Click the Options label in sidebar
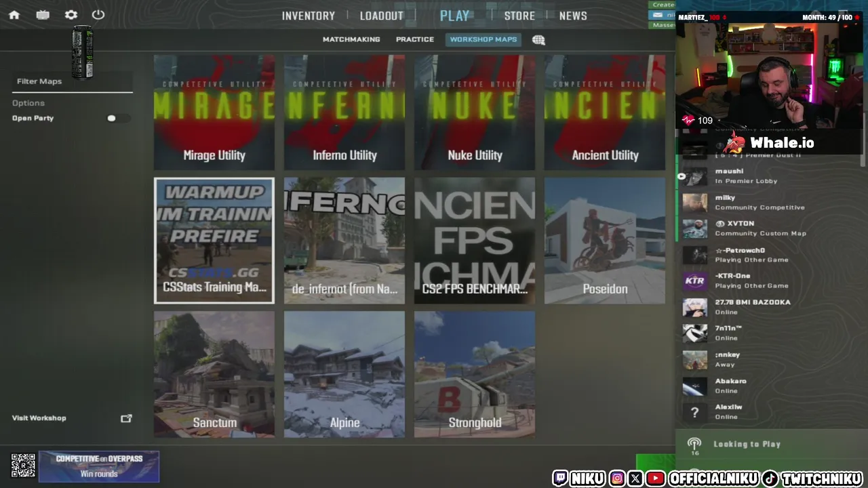868x488 pixels. 28,103
